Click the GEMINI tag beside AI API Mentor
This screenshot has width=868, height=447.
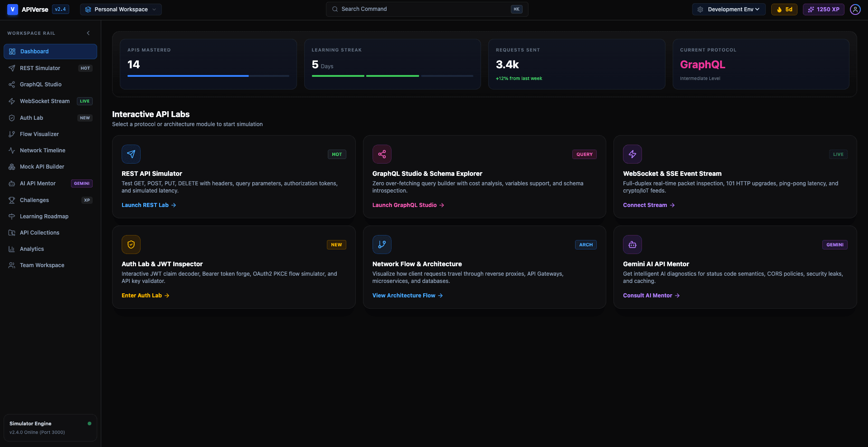pyautogui.click(x=82, y=184)
